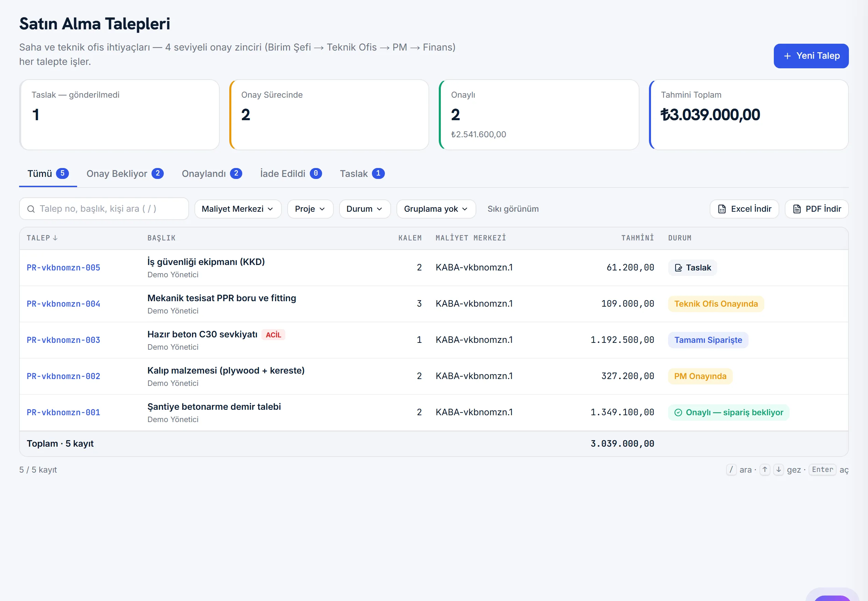Open the Proje filter dropdown
868x601 pixels.
[x=310, y=209]
